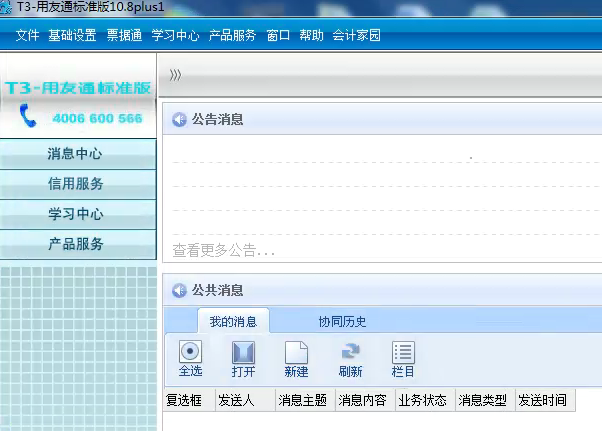Click the 消息内容 column header

(x=366, y=400)
